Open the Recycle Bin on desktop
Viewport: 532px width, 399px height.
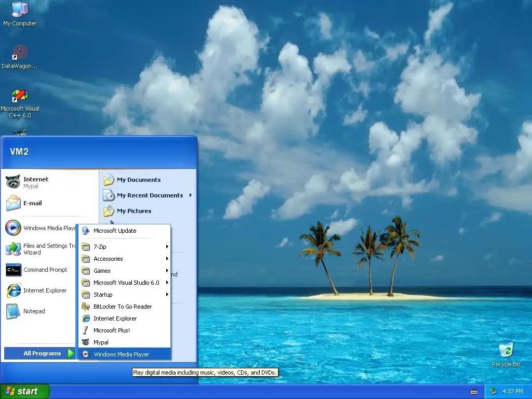click(x=506, y=354)
